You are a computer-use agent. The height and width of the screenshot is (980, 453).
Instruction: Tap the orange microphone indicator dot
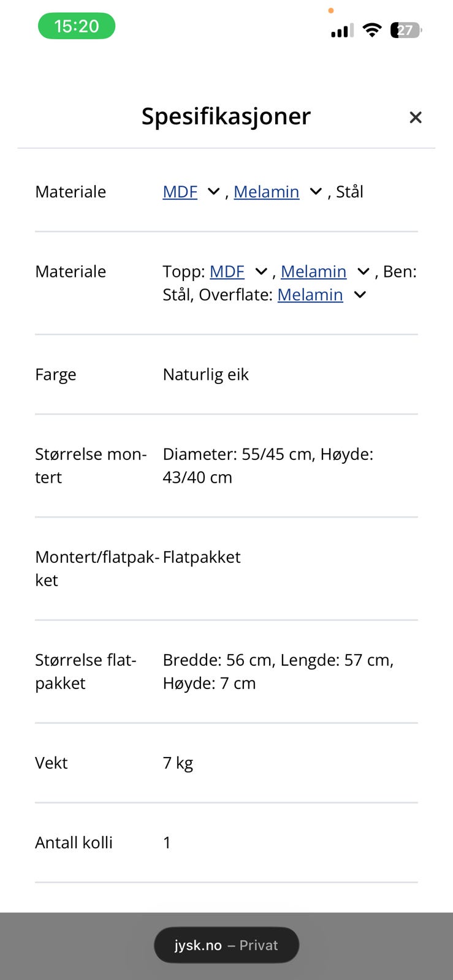[331, 10]
